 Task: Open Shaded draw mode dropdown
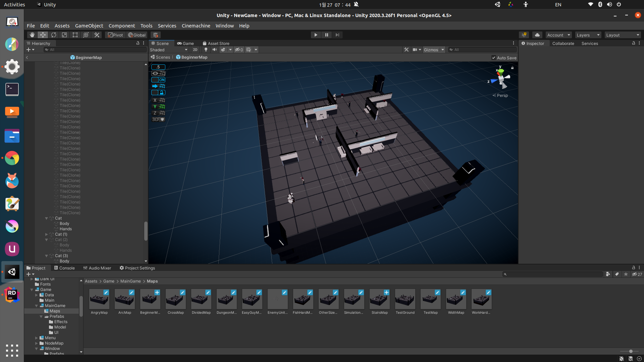coord(169,50)
